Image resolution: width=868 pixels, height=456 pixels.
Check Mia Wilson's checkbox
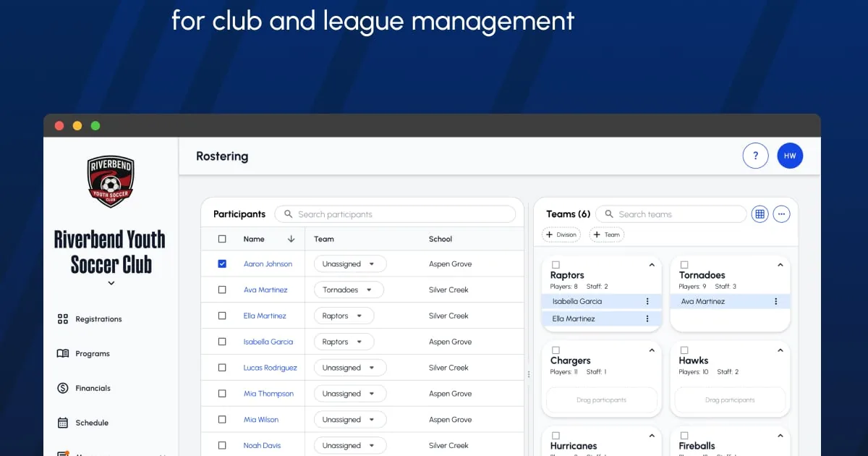(222, 421)
